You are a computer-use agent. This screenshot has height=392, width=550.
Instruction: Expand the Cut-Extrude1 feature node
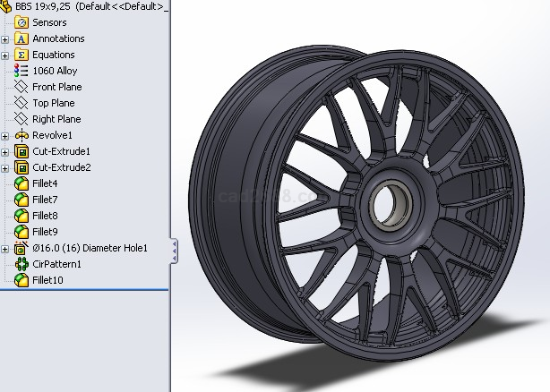pos(5,151)
